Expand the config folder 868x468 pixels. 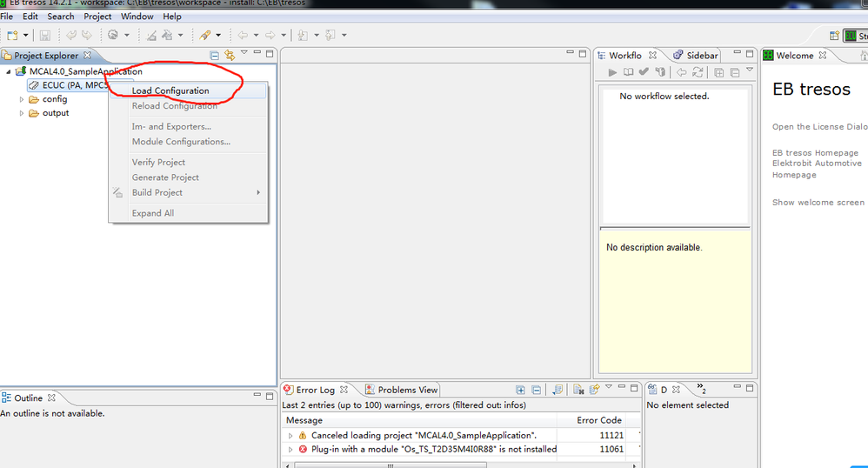tap(22, 100)
